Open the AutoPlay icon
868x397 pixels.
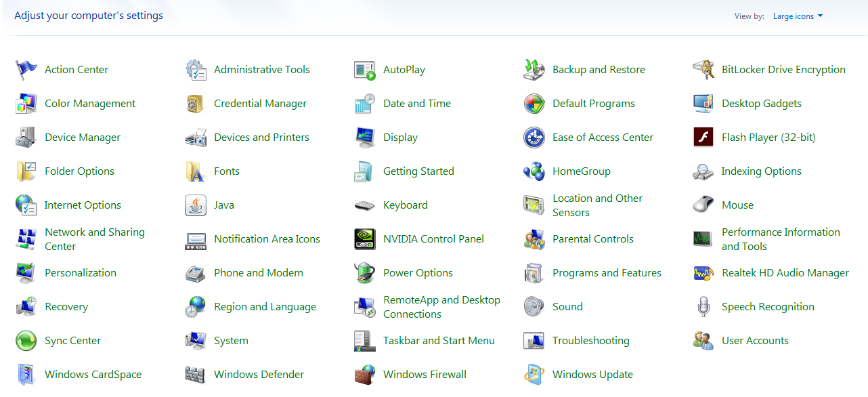coord(365,70)
